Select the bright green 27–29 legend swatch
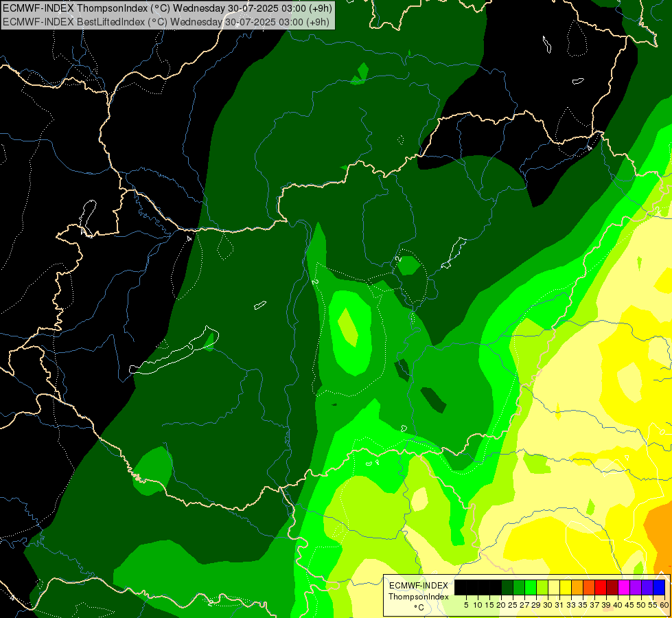Viewport: 672px width, 618px height. (531, 587)
